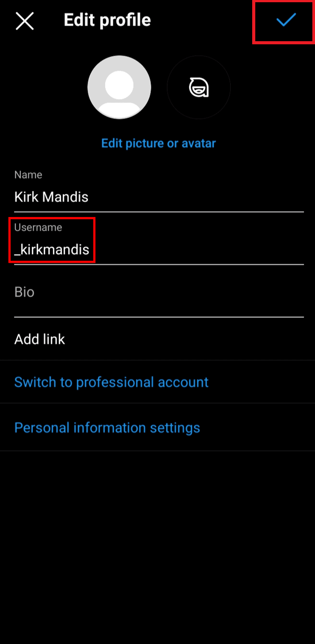The height and width of the screenshot is (644, 315).
Task: Save changes with the blue checkmark
Action: (x=286, y=20)
